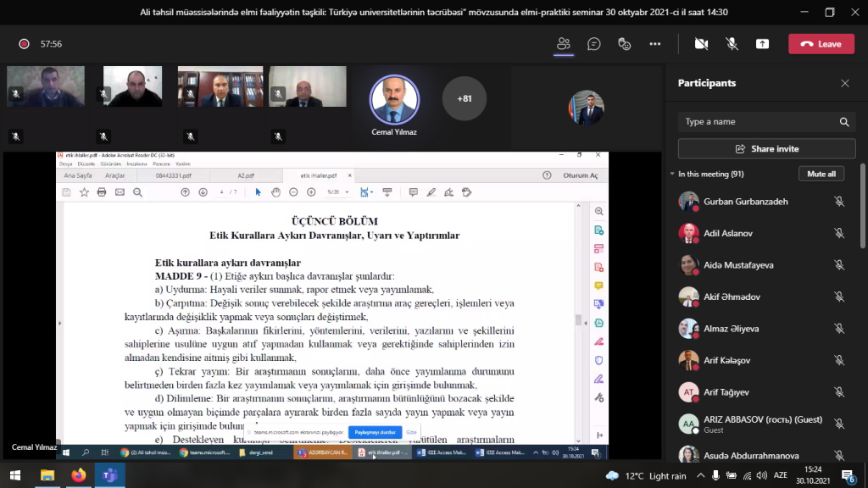Switch to the Ana Sayfa tab
868x488 pixels.
pos(78,175)
